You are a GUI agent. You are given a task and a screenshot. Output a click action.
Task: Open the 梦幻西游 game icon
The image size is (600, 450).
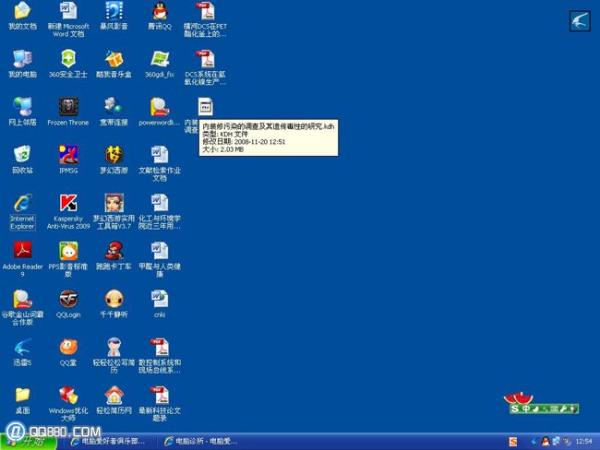coord(114,154)
